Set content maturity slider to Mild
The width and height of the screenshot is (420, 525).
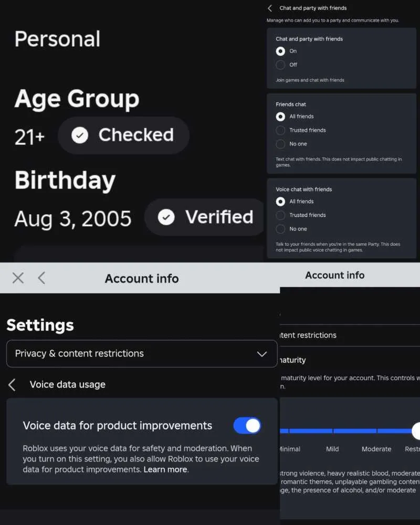(x=332, y=431)
